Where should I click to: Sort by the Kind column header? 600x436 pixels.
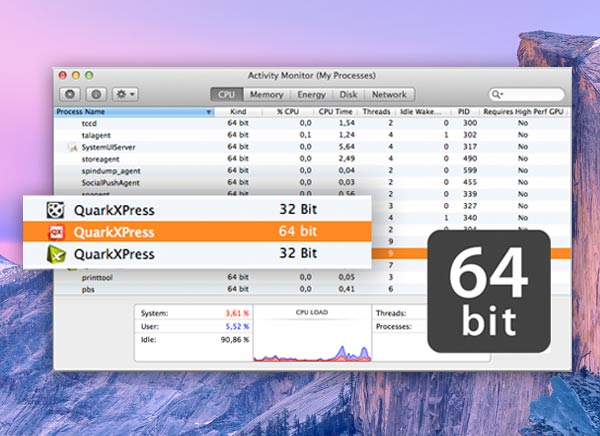click(238, 112)
